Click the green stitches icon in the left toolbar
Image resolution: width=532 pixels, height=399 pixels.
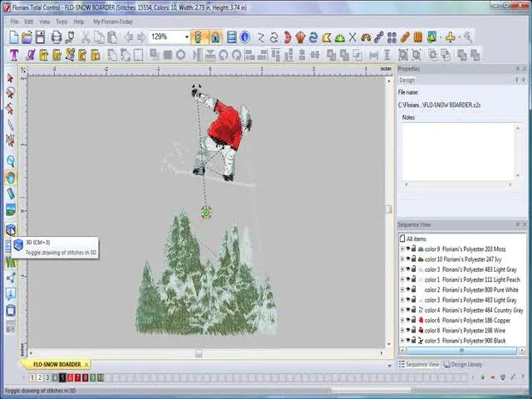coord(11,263)
